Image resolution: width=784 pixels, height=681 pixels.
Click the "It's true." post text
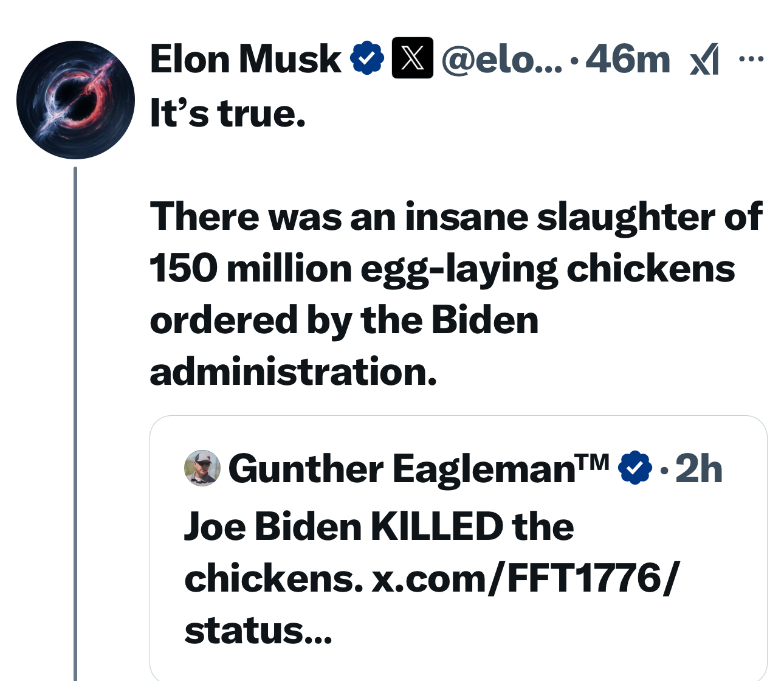[x=228, y=113]
